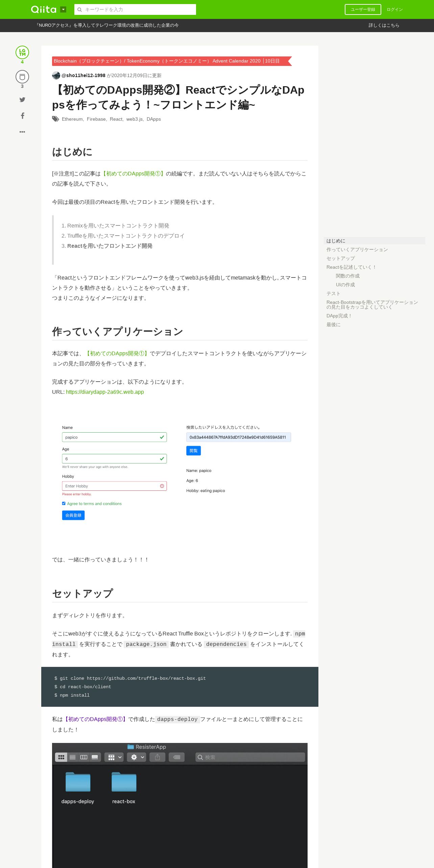Jump to React-Bootstrap section in contents

[x=372, y=305]
